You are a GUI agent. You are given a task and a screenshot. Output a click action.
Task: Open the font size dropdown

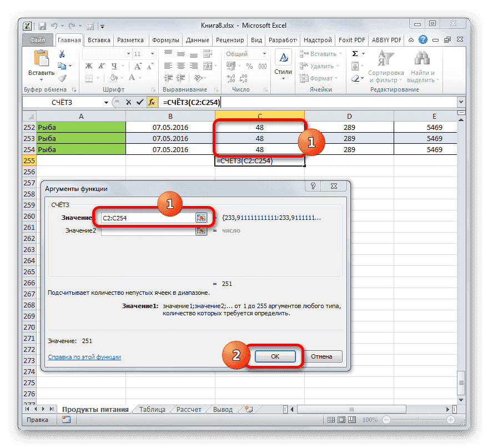pos(151,53)
